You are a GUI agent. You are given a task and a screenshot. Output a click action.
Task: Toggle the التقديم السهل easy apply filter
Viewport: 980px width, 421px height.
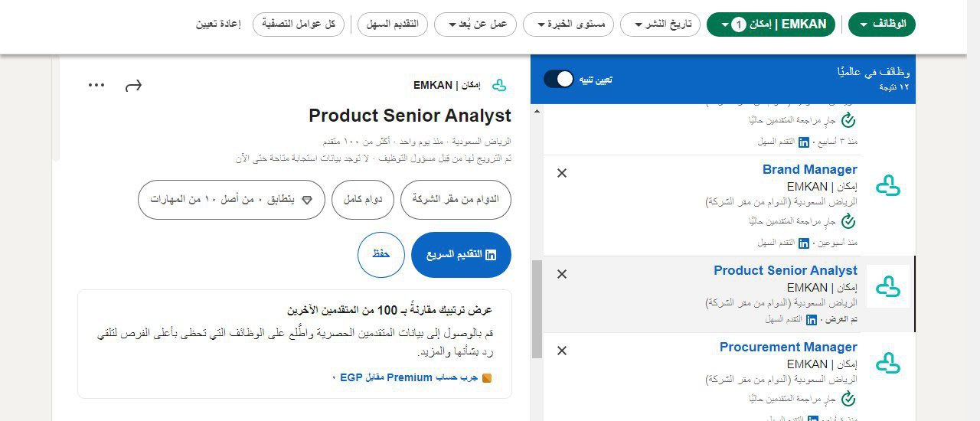click(392, 24)
